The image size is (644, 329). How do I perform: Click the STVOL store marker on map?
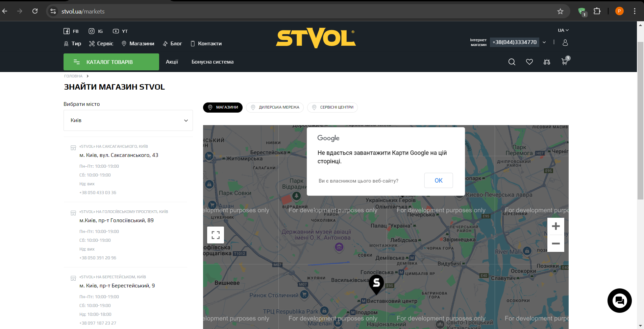(x=376, y=284)
